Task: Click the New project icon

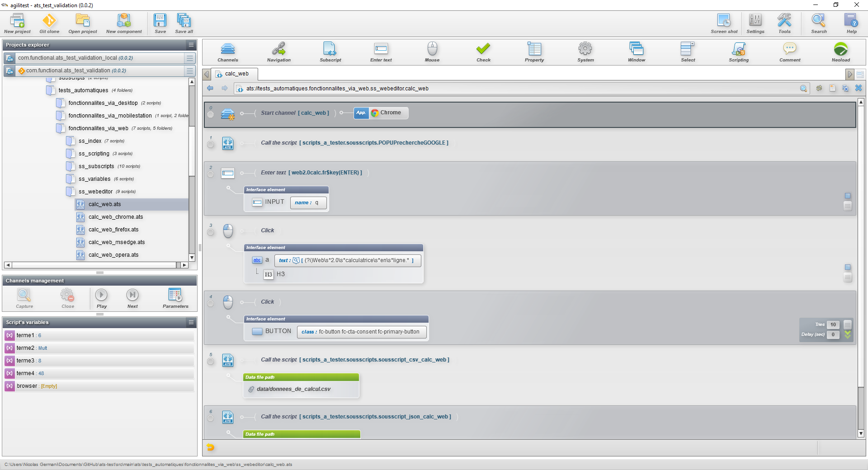Action: tap(17, 23)
